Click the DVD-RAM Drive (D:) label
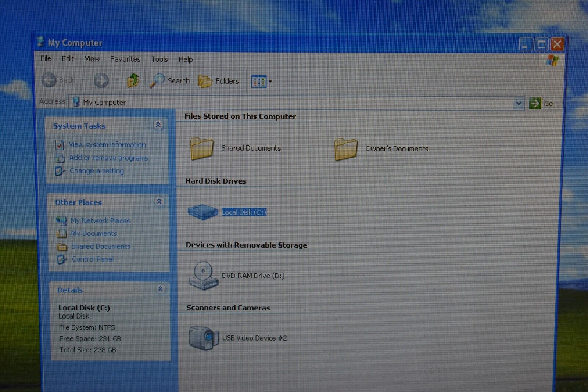 [253, 276]
